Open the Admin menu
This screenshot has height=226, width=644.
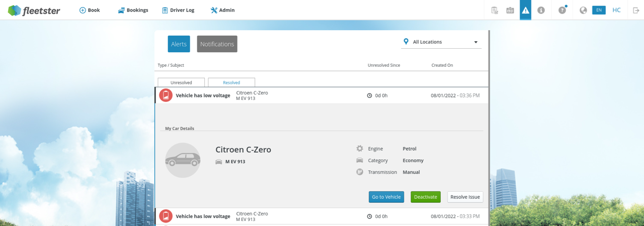pos(222,10)
